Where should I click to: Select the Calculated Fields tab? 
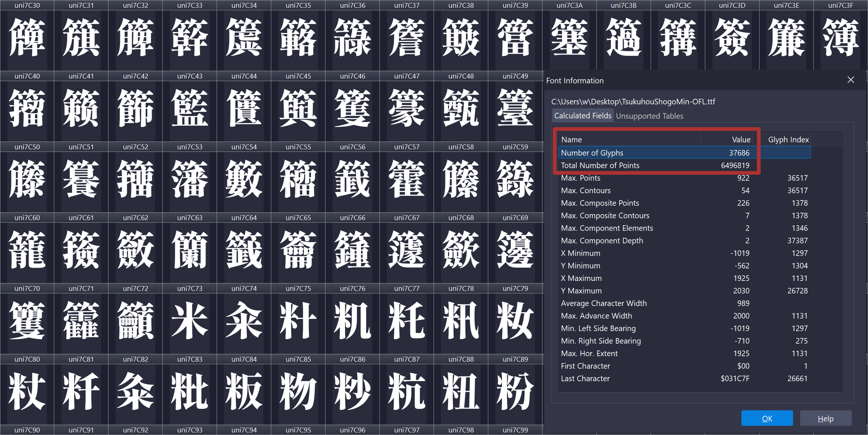(583, 115)
